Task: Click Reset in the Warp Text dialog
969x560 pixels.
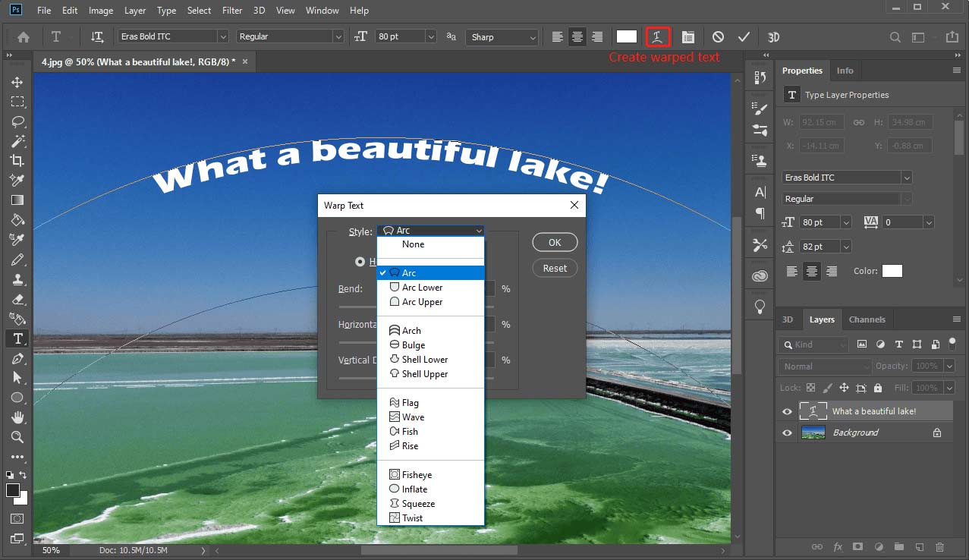Action: [554, 267]
